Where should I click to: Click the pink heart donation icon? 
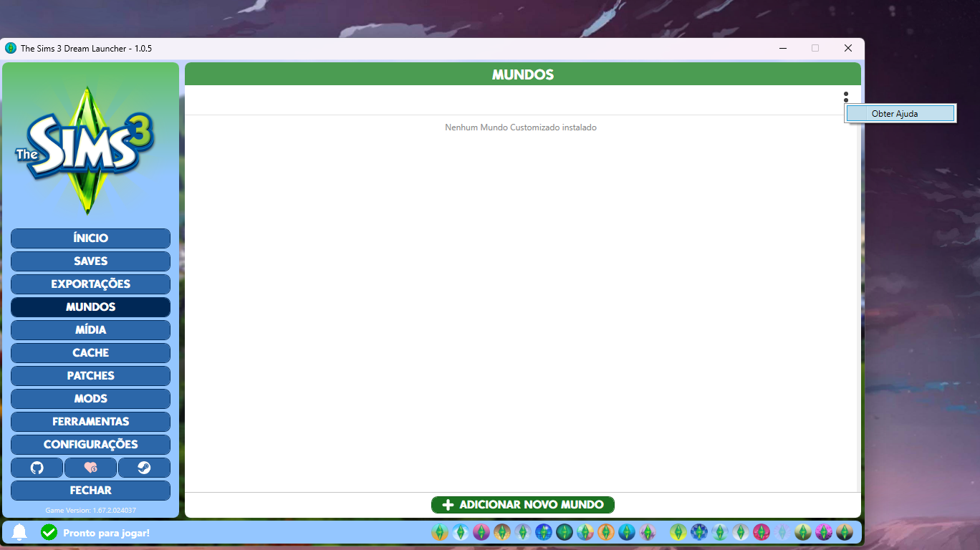(x=90, y=468)
